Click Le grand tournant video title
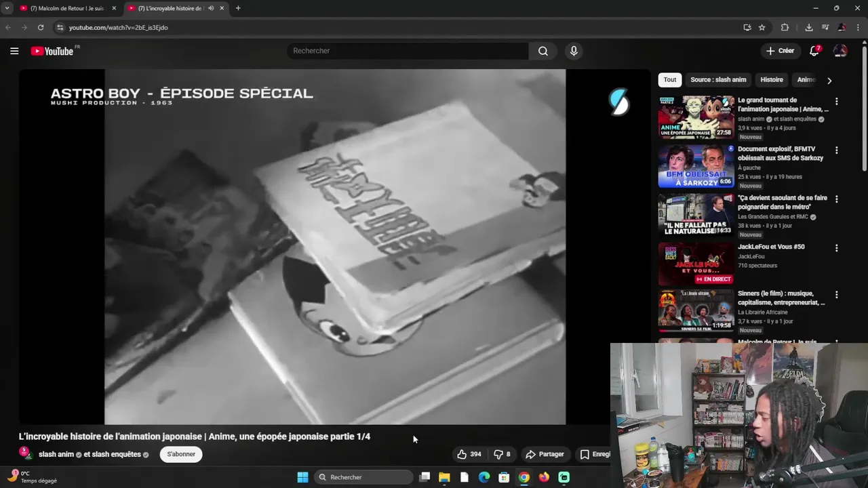This screenshot has height=488, width=868. (x=783, y=104)
